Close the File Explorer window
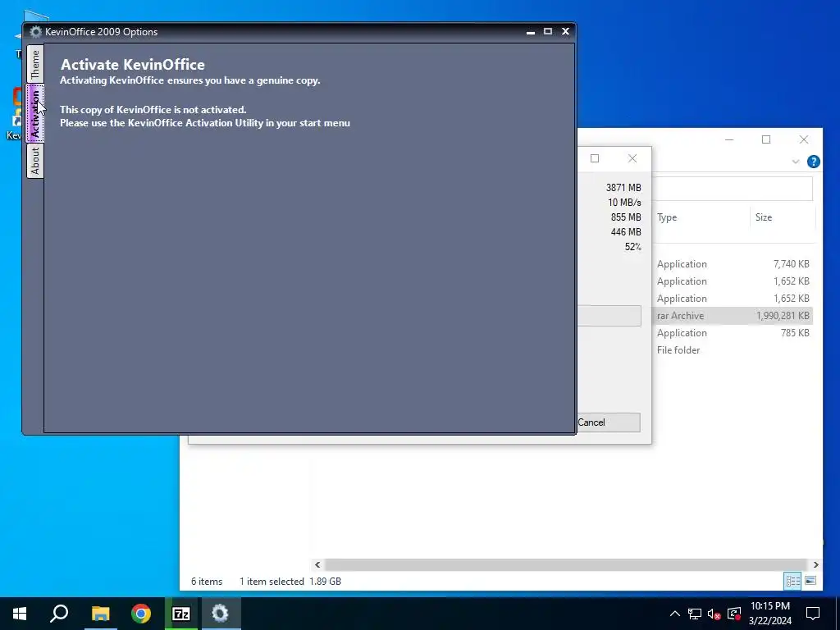The image size is (840, 630). [804, 139]
